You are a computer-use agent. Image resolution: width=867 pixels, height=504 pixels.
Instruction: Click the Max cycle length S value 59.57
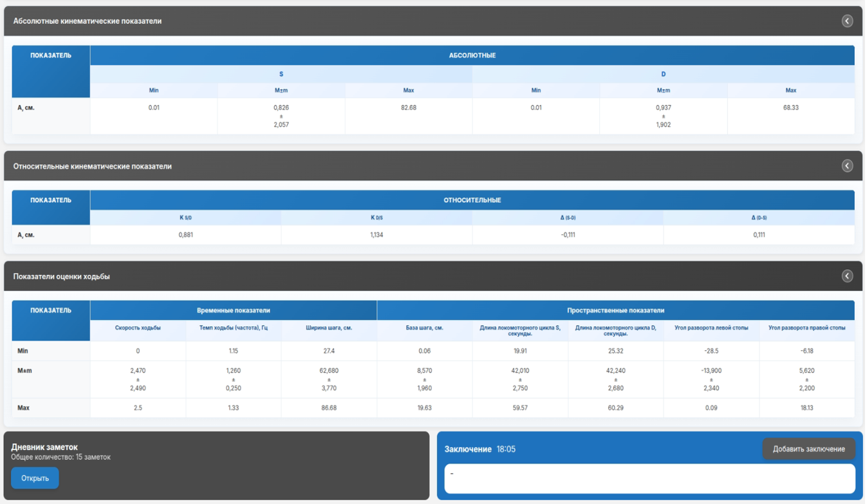tap(520, 407)
